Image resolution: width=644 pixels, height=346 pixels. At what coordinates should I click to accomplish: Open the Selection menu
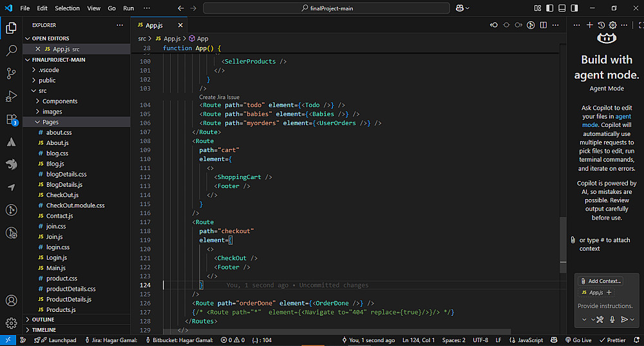[67, 8]
